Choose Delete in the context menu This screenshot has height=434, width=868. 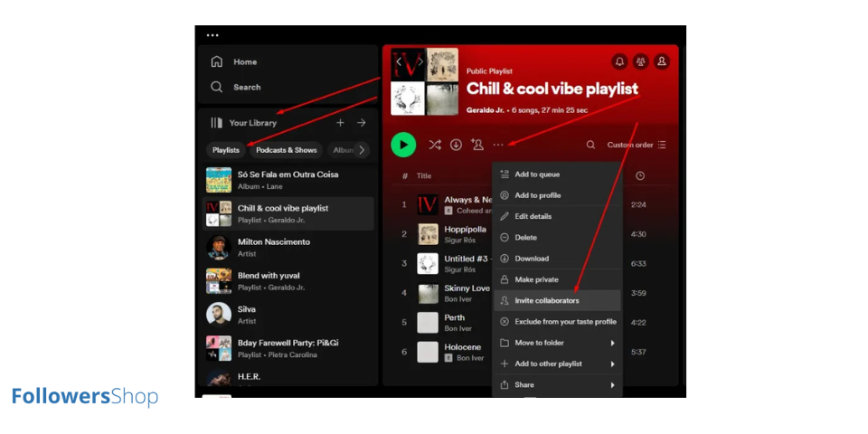pyautogui.click(x=557, y=238)
